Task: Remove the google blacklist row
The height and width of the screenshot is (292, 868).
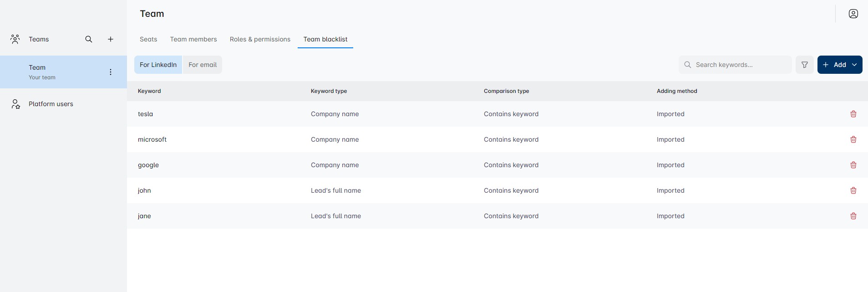Action: tap(853, 165)
